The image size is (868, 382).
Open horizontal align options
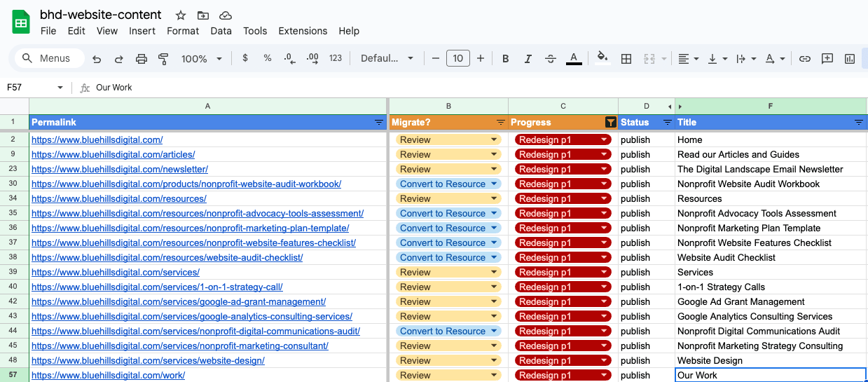coord(689,59)
